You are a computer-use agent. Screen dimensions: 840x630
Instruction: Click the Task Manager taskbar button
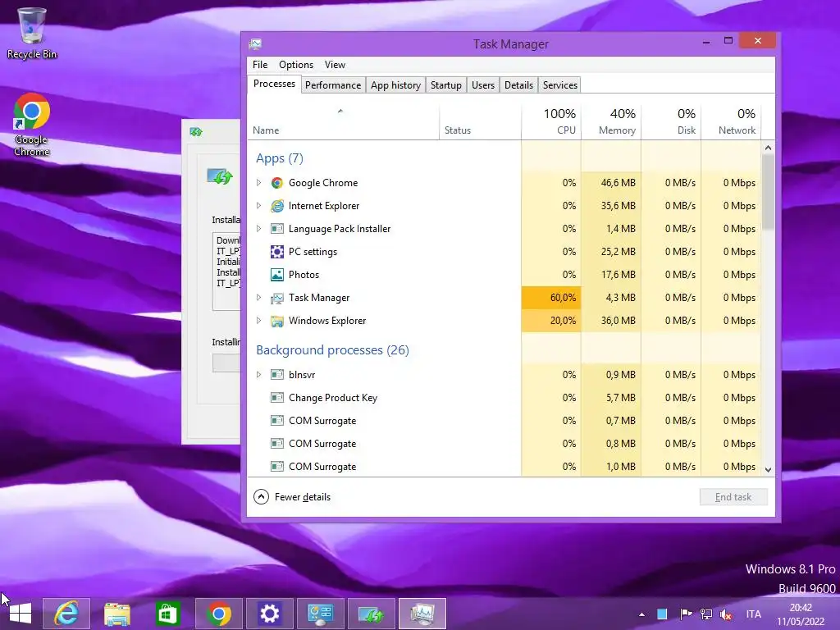[x=422, y=614]
